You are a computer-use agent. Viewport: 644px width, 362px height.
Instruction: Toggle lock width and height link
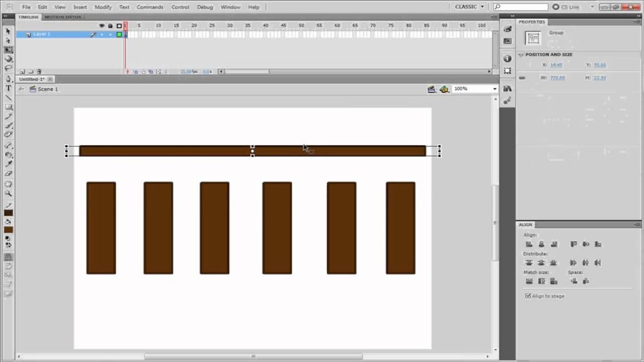522,78
